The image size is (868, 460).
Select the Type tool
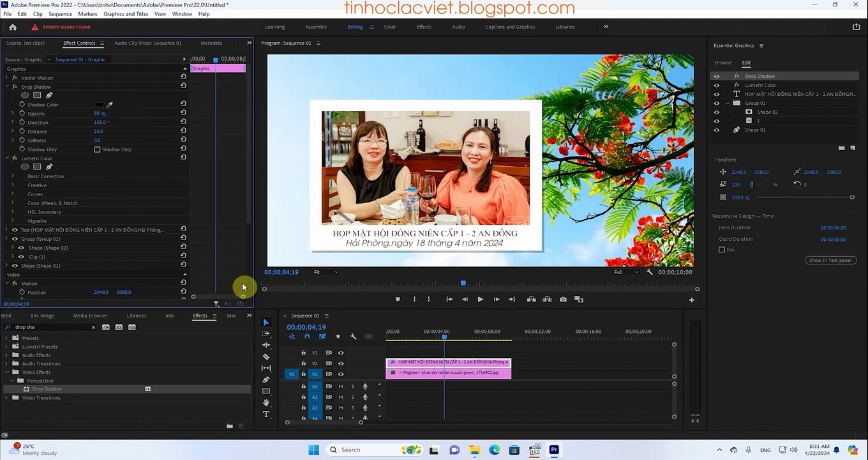(x=266, y=414)
